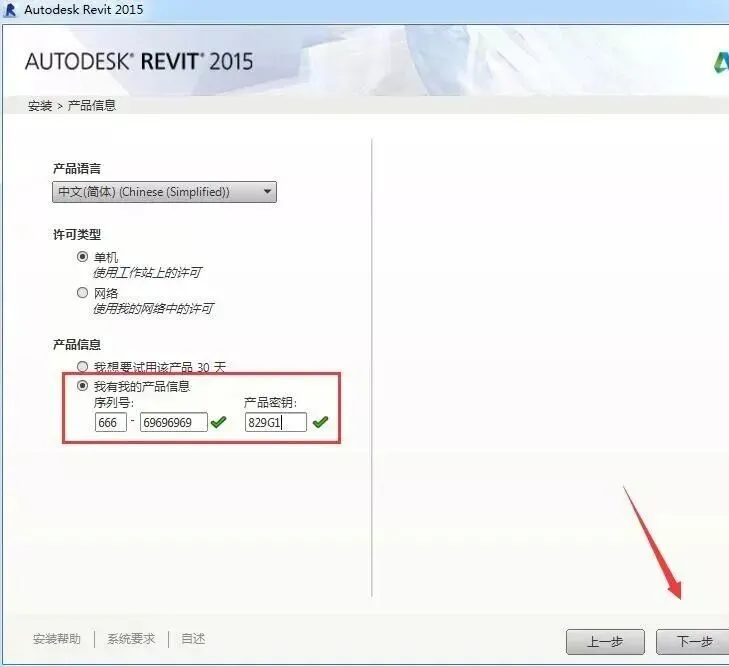Select the 我有我的产品信息 radio button
Screen dimensions: 729x667
[x=82, y=385]
